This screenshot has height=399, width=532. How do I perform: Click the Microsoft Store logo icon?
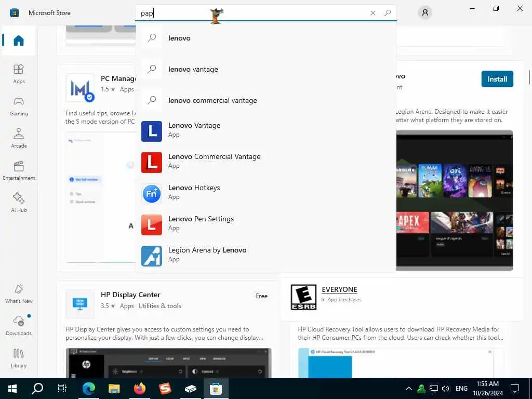[x=14, y=13]
